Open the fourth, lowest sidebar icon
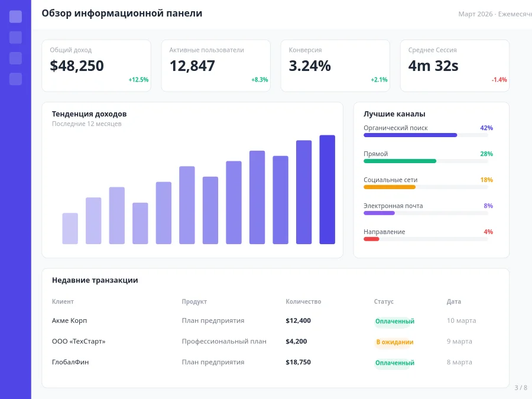This screenshot has width=532, height=399. [x=15, y=79]
